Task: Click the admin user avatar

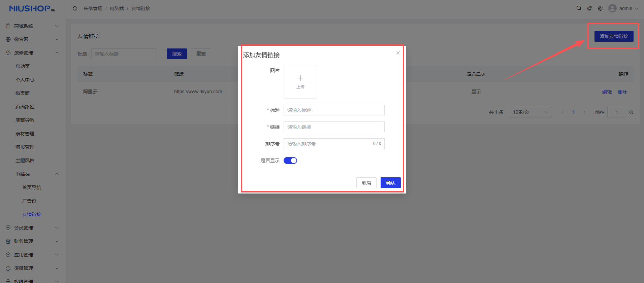Action: pyautogui.click(x=612, y=8)
